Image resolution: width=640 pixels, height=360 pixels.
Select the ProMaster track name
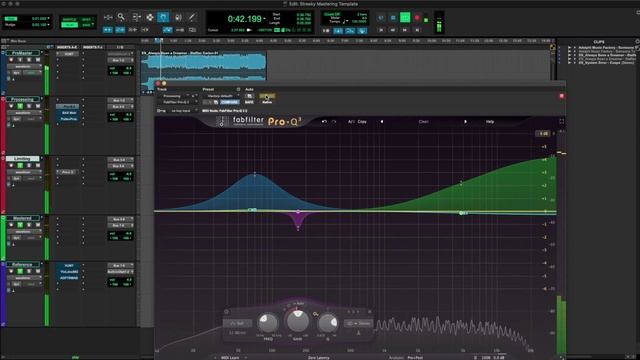coord(22,53)
